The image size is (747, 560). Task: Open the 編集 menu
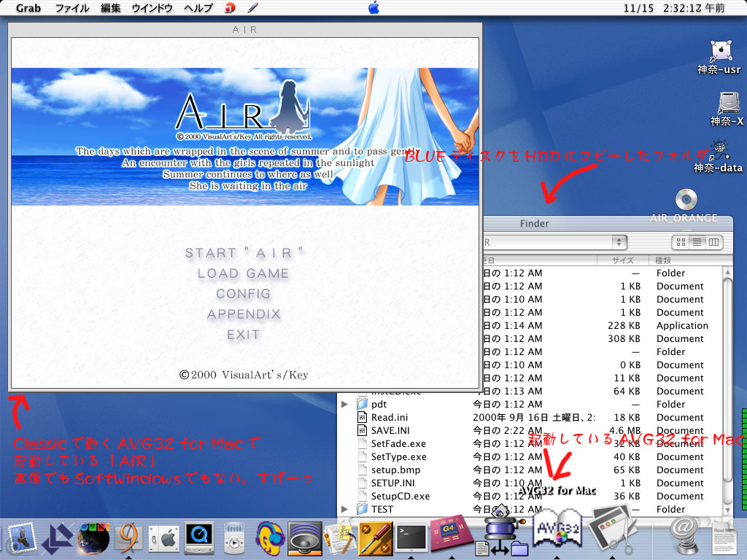click(x=111, y=8)
